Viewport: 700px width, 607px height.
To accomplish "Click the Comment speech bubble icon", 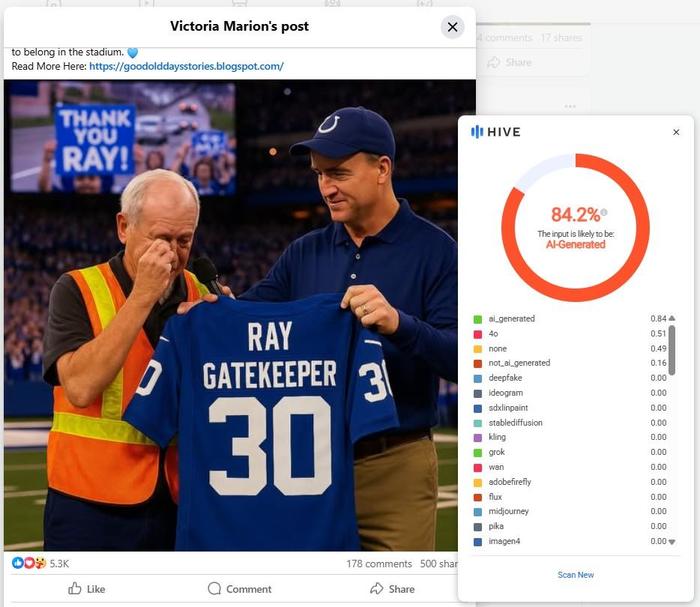I will 214,589.
